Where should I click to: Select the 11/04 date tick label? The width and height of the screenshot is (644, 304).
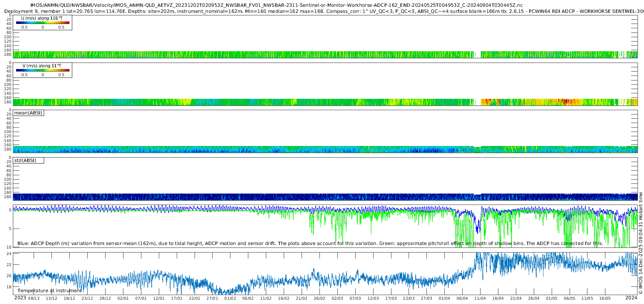[x=480, y=298]
